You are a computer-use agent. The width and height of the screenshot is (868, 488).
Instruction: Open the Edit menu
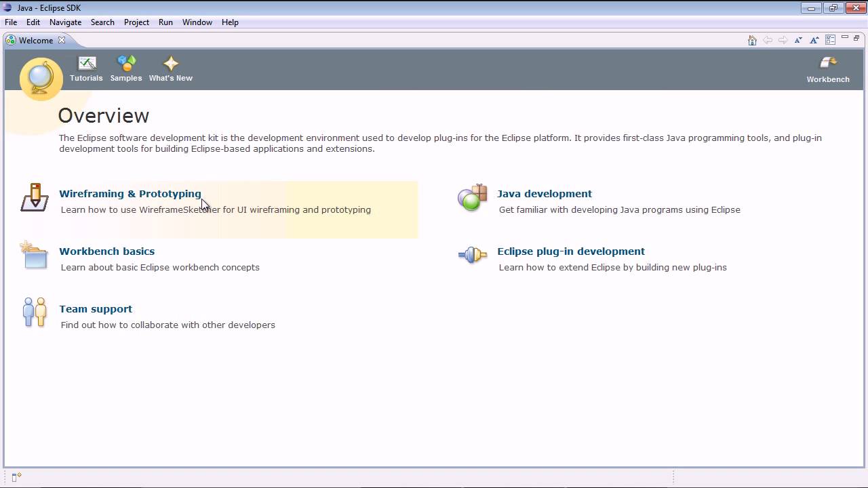tap(33, 22)
